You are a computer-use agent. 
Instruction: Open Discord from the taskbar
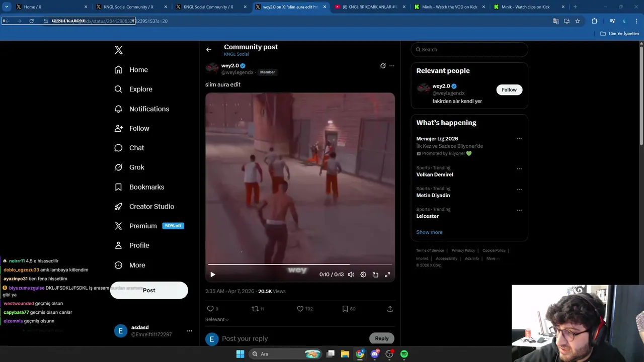tap(375, 354)
